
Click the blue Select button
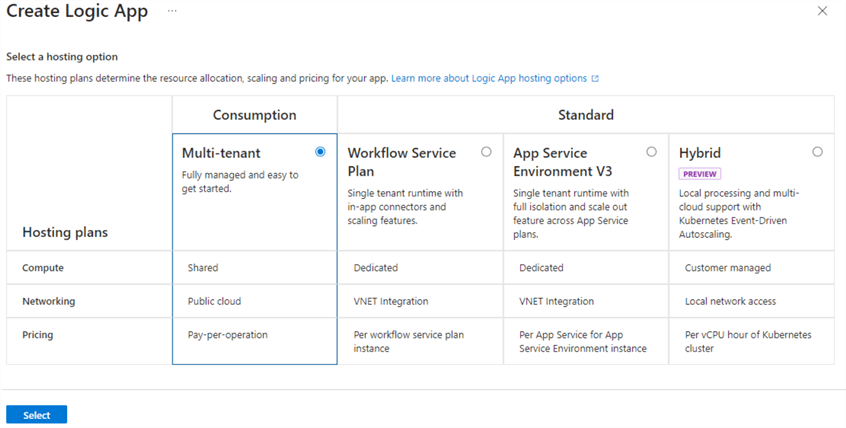(x=36, y=414)
